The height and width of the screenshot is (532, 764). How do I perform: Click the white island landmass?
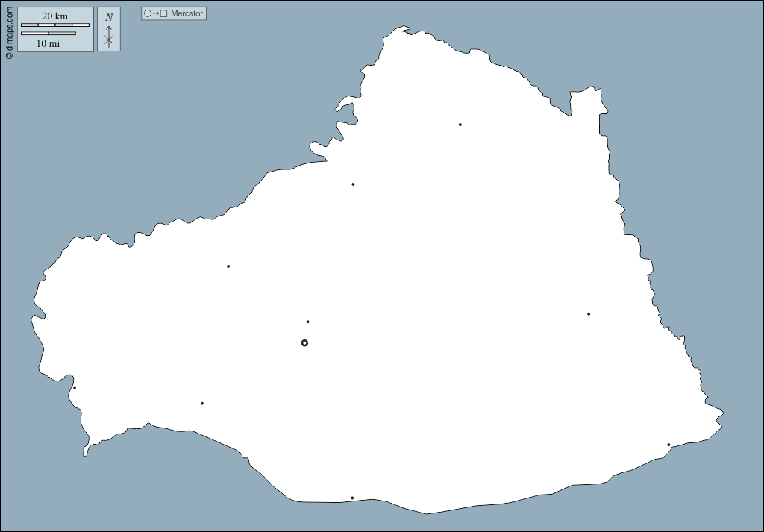click(x=448, y=298)
